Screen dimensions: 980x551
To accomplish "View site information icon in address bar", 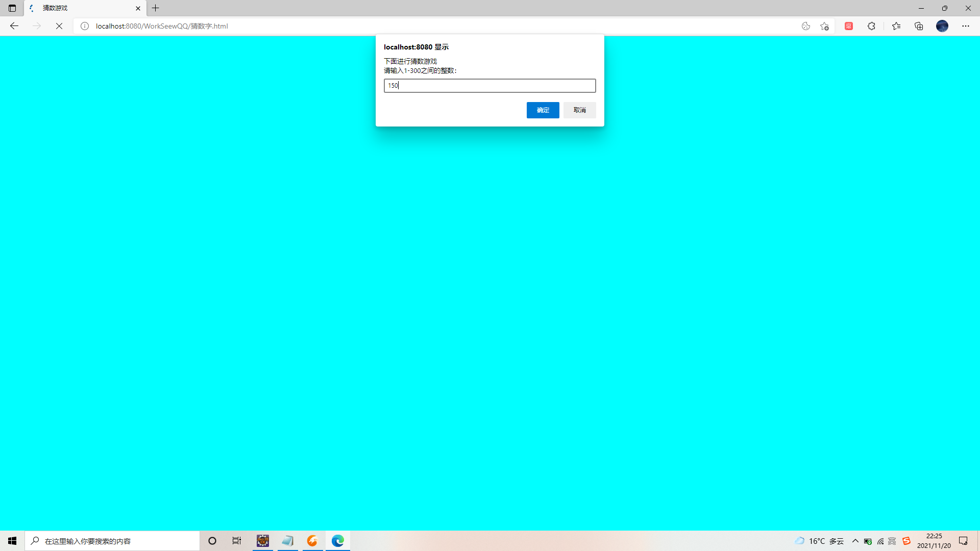I will (85, 26).
